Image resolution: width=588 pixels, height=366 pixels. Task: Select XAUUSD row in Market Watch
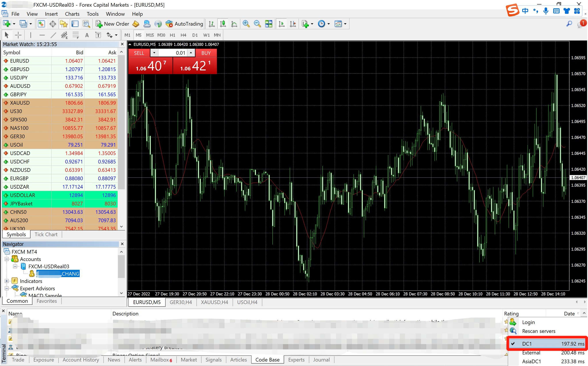[60, 103]
